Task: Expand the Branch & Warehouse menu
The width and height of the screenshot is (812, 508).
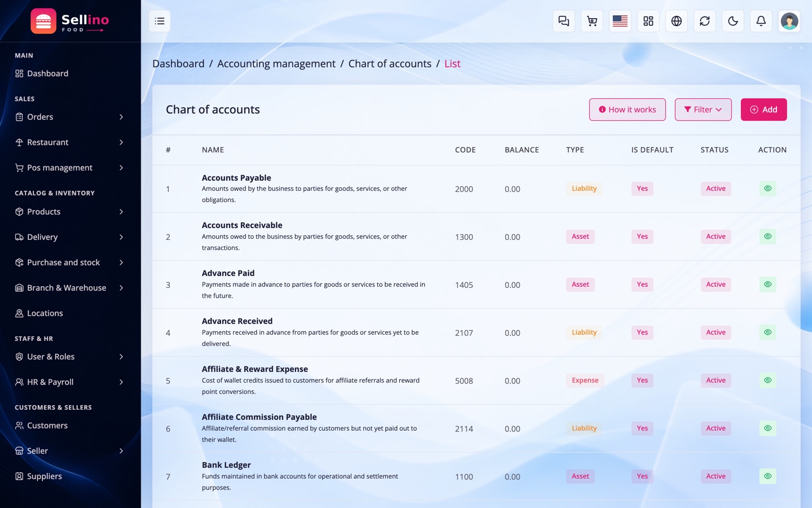Action: tap(70, 288)
